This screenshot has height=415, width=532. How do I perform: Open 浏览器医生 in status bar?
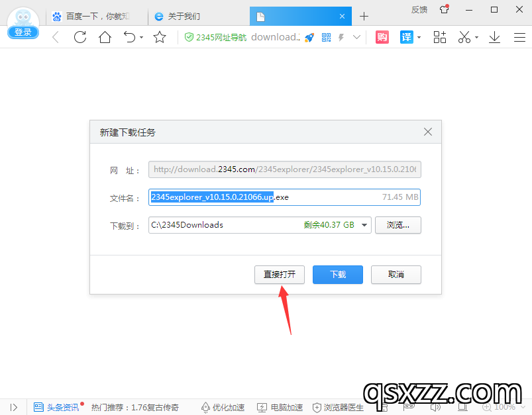pyautogui.click(x=338, y=407)
